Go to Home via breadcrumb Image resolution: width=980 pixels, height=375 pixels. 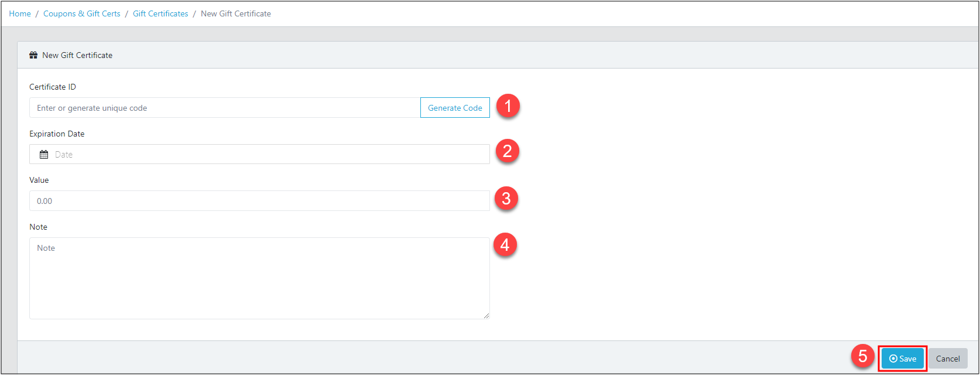pyautogui.click(x=20, y=13)
